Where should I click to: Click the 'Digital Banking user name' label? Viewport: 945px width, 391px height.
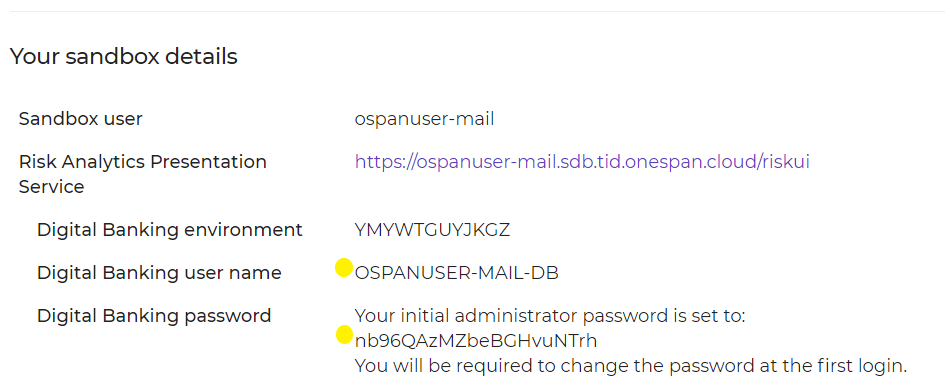pyautogui.click(x=159, y=273)
